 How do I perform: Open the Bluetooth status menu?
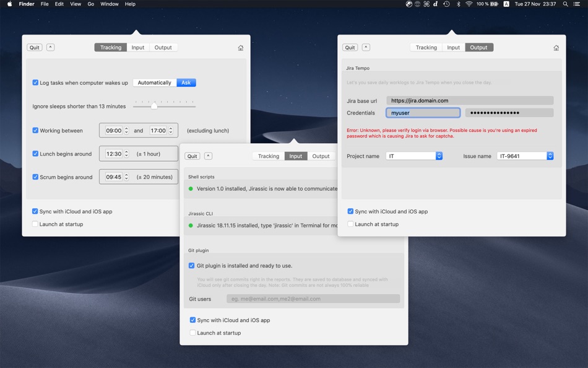click(458, 4)
